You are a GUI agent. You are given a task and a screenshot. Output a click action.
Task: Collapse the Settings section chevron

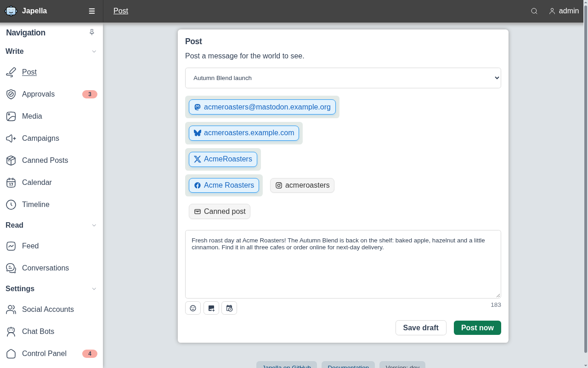pos(94,289)
